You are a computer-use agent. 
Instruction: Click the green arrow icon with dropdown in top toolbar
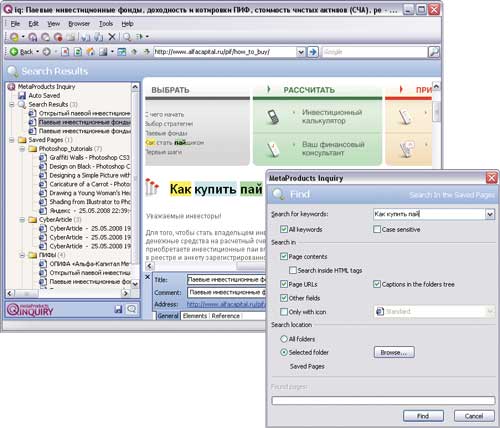click(139, 37)
